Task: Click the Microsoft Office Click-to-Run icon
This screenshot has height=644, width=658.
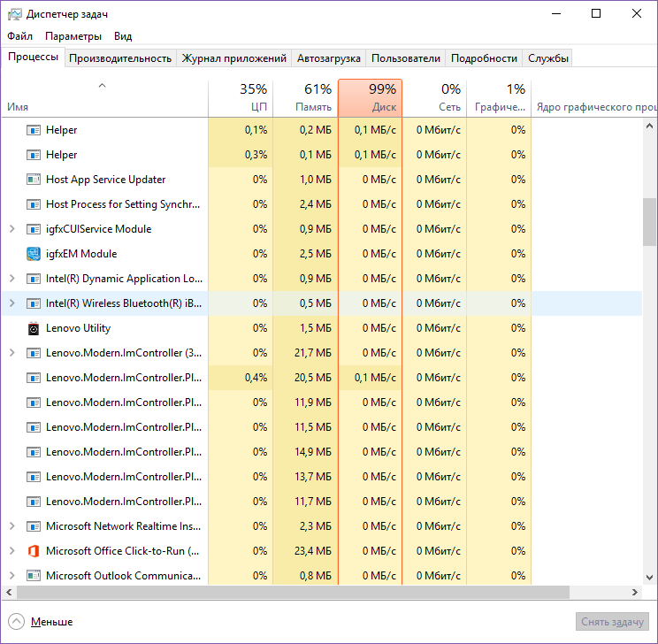Action: tap(34, 551)
